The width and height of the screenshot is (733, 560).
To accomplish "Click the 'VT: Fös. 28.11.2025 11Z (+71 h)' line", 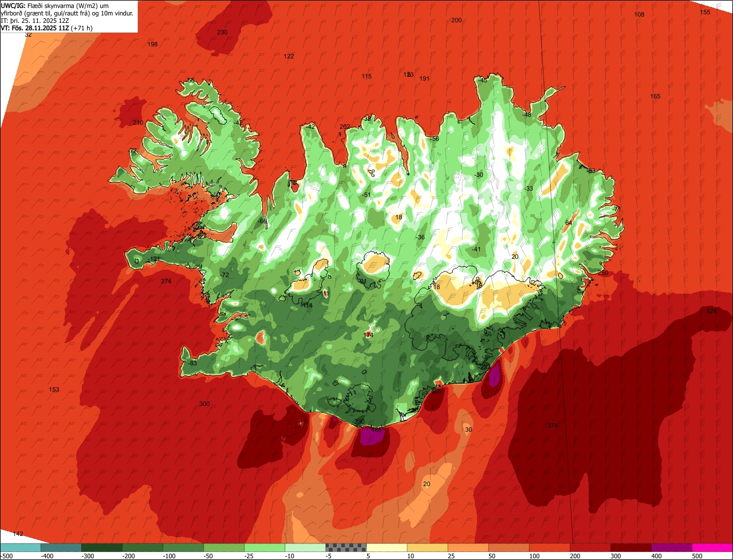I will 47,27.
